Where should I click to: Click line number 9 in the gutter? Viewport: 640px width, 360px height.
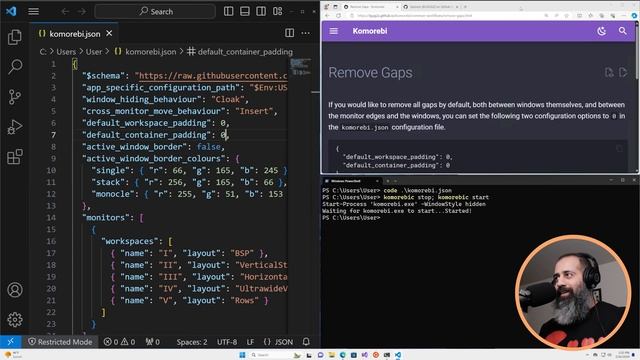[53, 158]
